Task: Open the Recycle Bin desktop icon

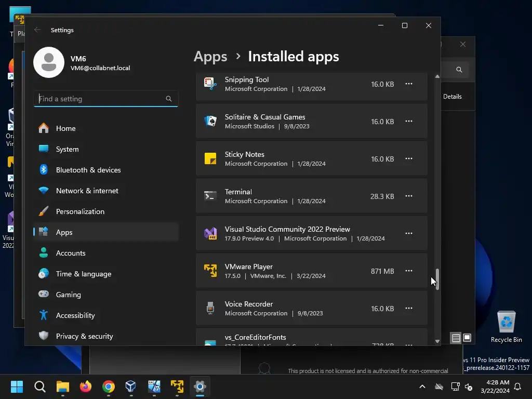Action: [x=506, y=326]
